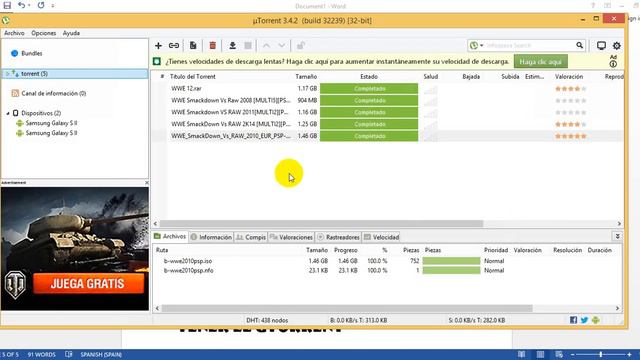Click the Twitter icon in status bar
This screenshot has width=640, height=360.
(x=584, y=320)
